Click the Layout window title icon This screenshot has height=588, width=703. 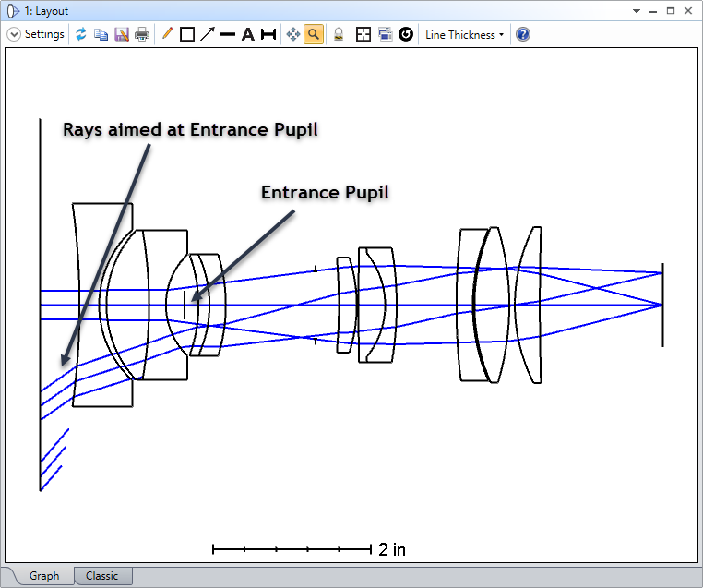click(x=14, y=11)
